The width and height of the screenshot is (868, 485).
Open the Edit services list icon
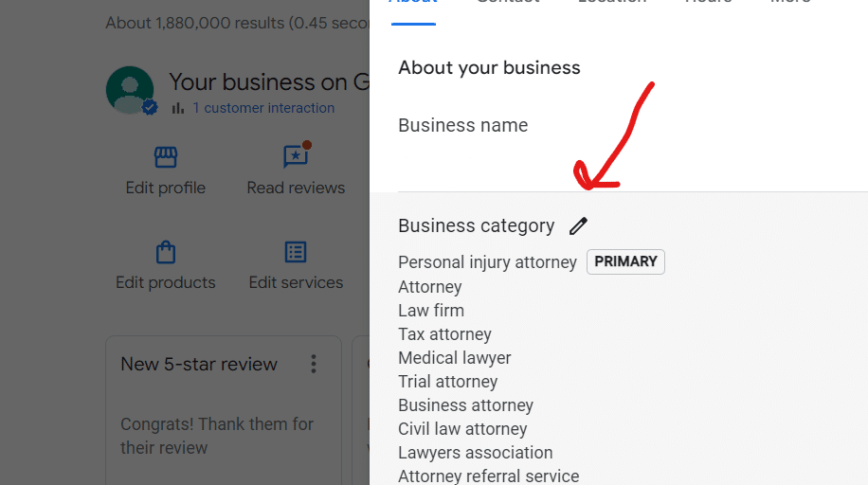296,252
